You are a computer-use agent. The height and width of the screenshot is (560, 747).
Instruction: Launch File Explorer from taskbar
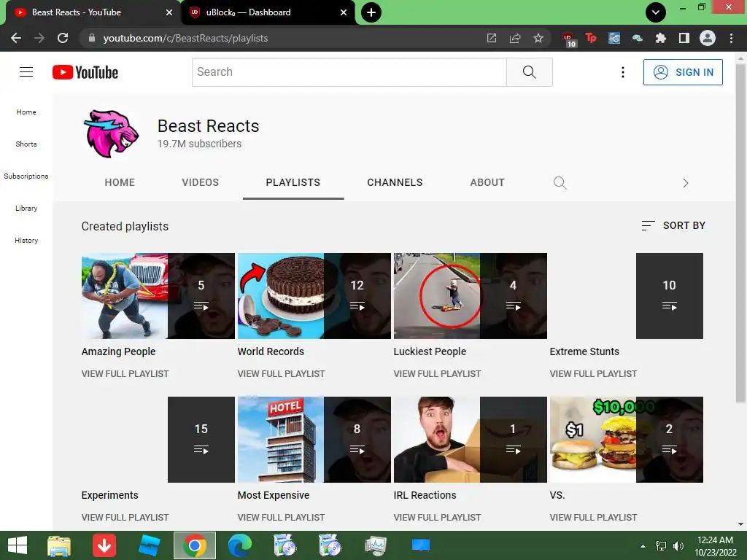pyautogui.click(x=59, y=545)
